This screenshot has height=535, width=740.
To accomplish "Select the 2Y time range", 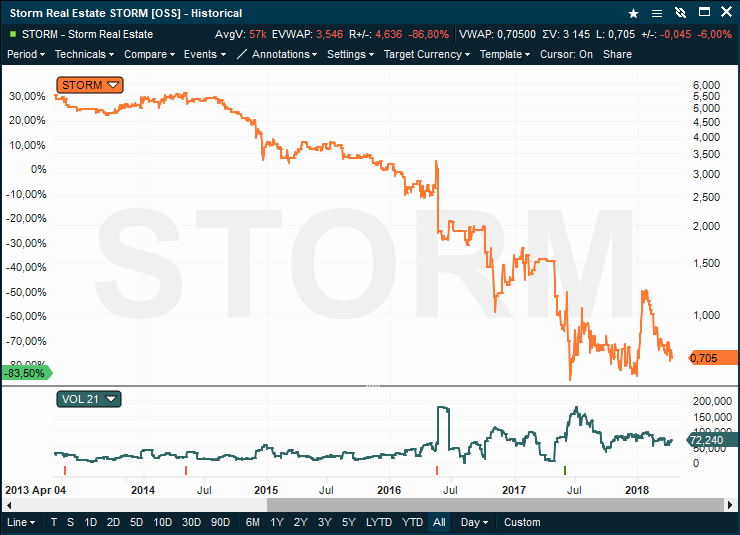I will (x=301, y=522).
